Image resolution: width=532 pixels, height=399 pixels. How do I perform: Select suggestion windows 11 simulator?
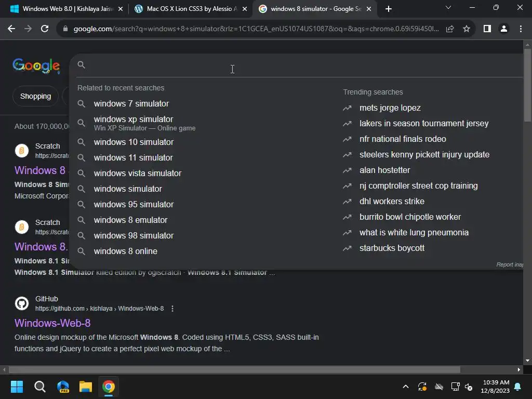pyautogui.click(x=134, y=157)
